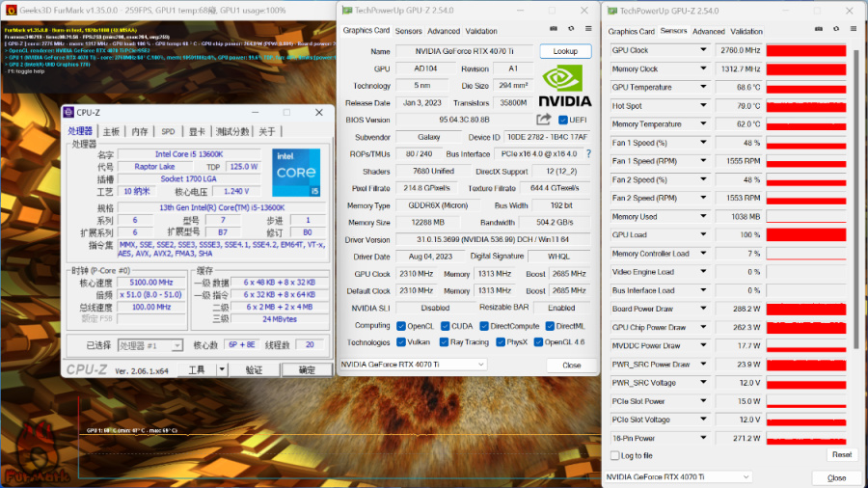Click the Memory Used sensor graph
The width and height of the screenshot is (868, 488).
806,216
